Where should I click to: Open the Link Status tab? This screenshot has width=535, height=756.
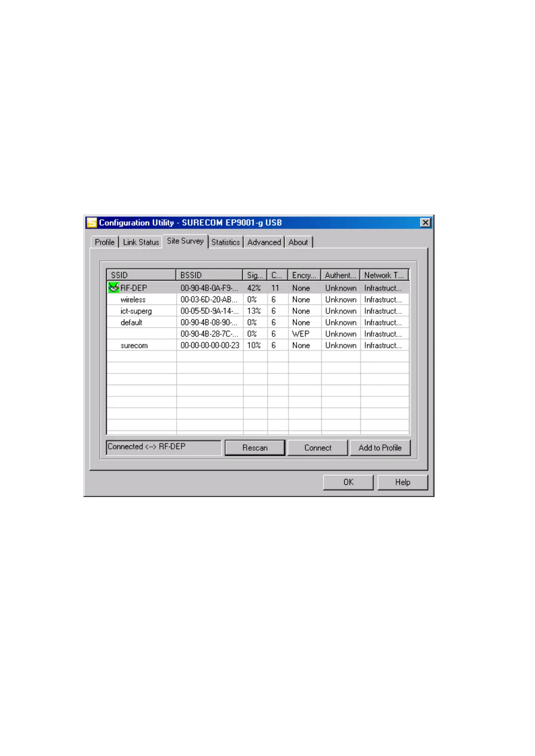click(x=141, y=242)
